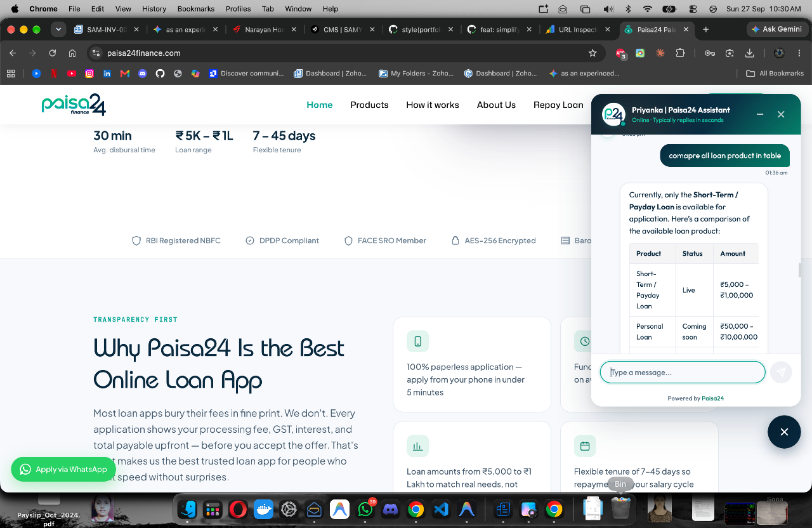Click the RBI Registered NBFC badge text
The width and height of the screenshot is (812, 528).
point(183,241)
